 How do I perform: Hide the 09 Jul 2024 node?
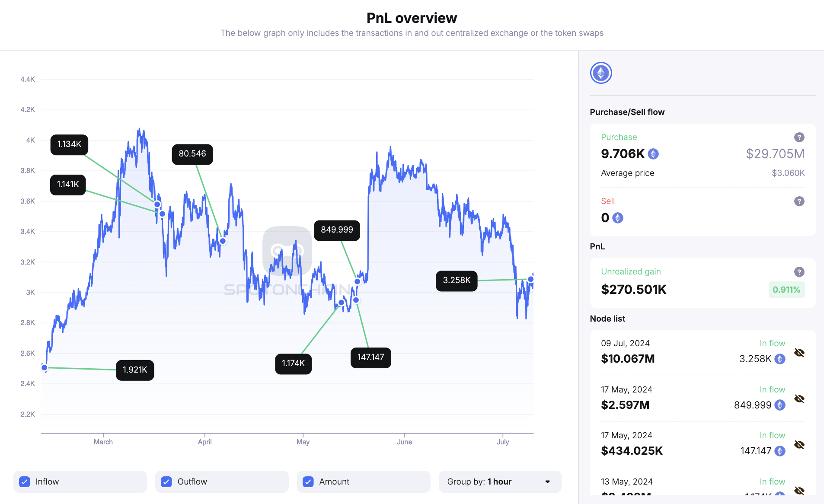point(799,353)
